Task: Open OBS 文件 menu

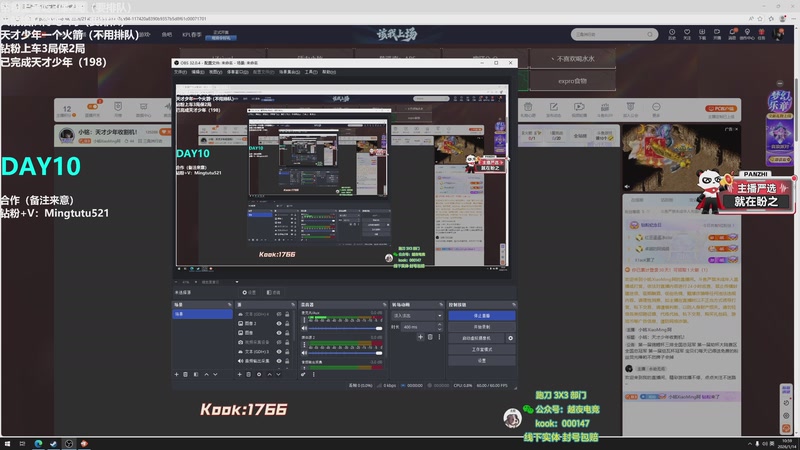Action: pos(180,72)
